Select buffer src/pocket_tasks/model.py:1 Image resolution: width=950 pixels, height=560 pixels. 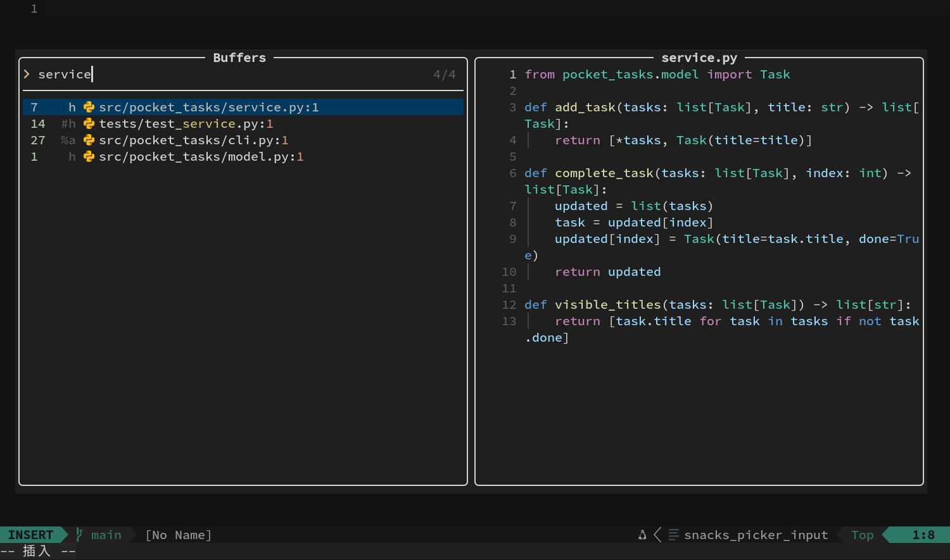tap(243, 156)
